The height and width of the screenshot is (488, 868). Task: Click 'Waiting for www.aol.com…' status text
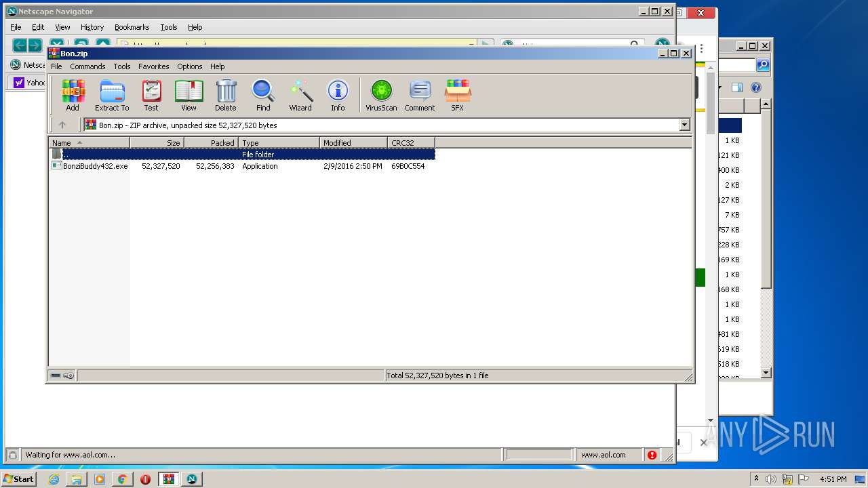tap(71, 455)
